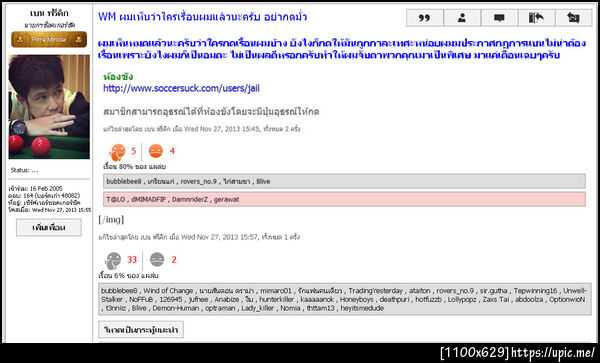Click the button below the grey voter list
Viewport: 600px width, 363px height.
point(141,329)
